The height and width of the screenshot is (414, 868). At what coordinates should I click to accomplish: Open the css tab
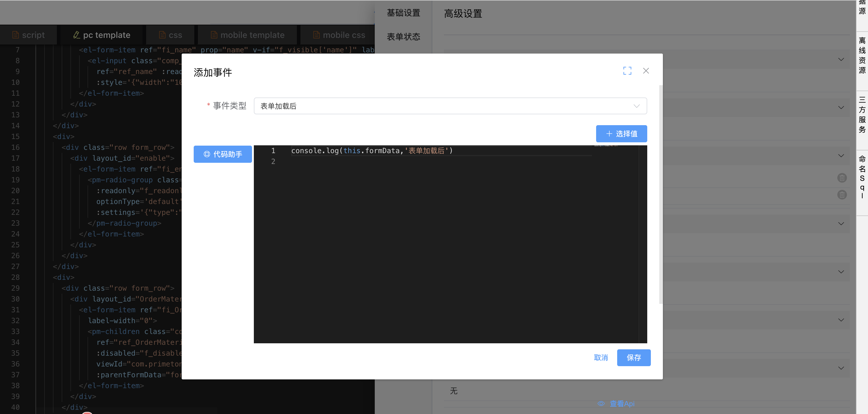point(171,35)
